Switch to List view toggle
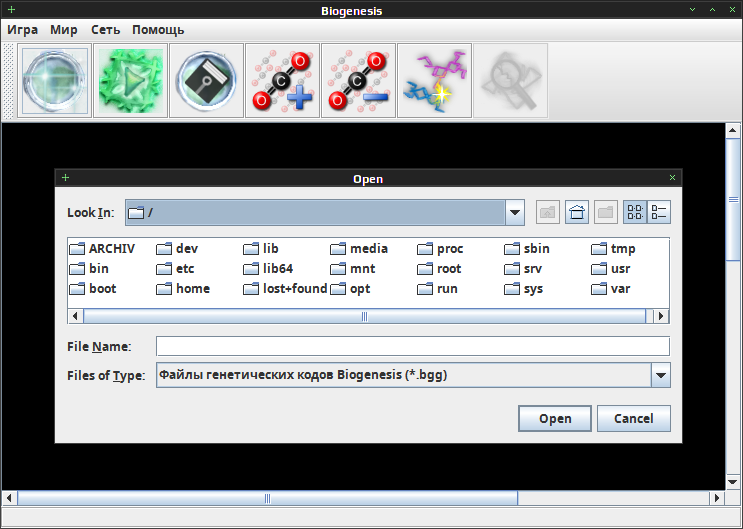The height and width of the screenshot is (529, 743). (635, 212)
